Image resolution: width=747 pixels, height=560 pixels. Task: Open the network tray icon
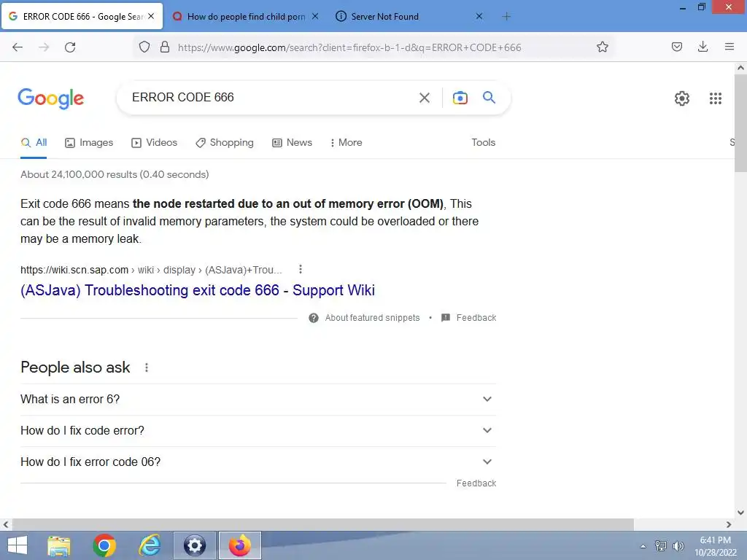661,545
